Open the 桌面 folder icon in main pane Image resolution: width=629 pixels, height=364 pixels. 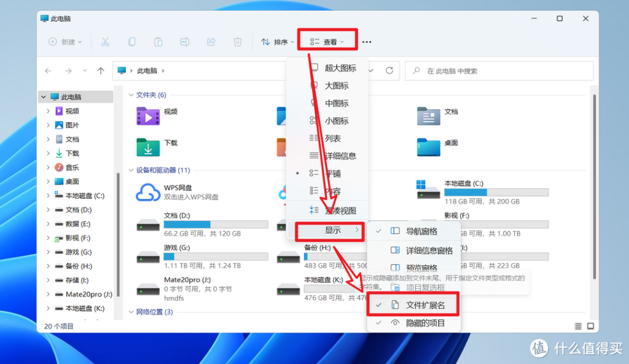coord(428,147)
